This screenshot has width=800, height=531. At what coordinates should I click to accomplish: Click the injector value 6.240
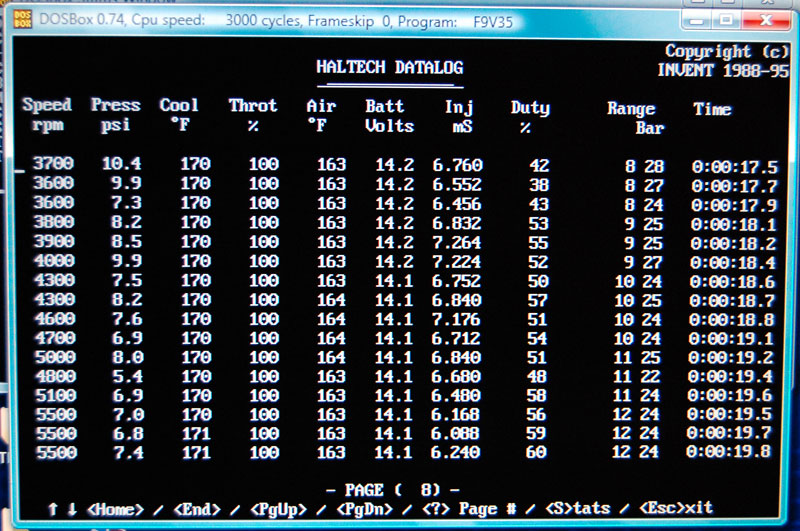click(x=455, y=452)
